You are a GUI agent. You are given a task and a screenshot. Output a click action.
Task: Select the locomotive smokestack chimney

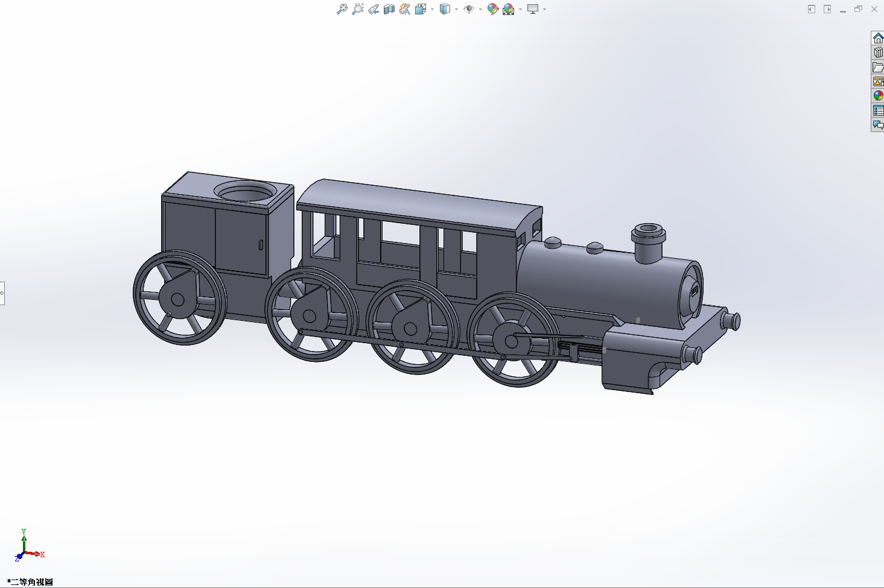(x=649, y=243)
